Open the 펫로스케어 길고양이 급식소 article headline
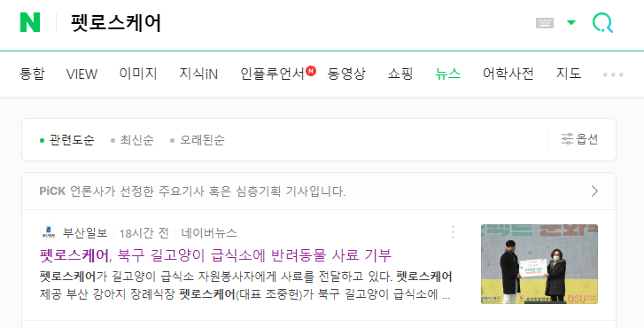The width and height of the screenshot is (644, 328). [215, 255]
